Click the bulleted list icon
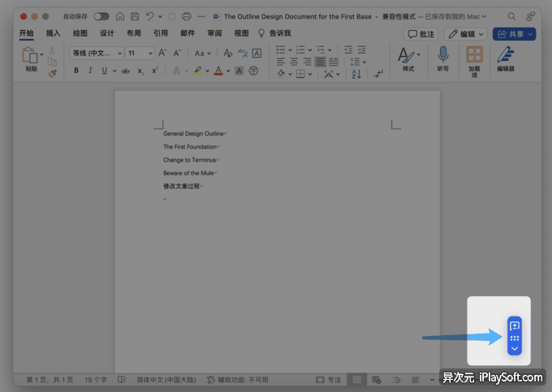The image size is (552, 392). (281, 50)
